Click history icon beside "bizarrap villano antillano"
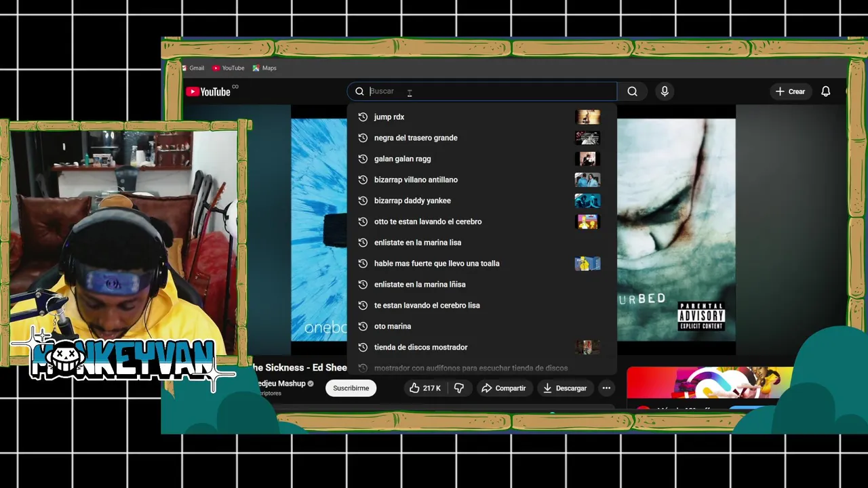 [363, 180]
